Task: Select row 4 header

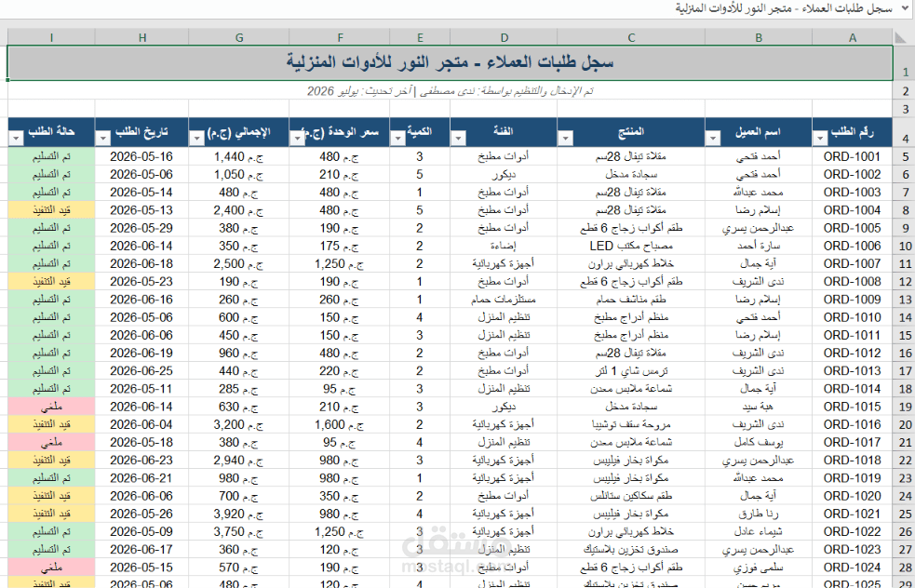Action: (904, 132)
